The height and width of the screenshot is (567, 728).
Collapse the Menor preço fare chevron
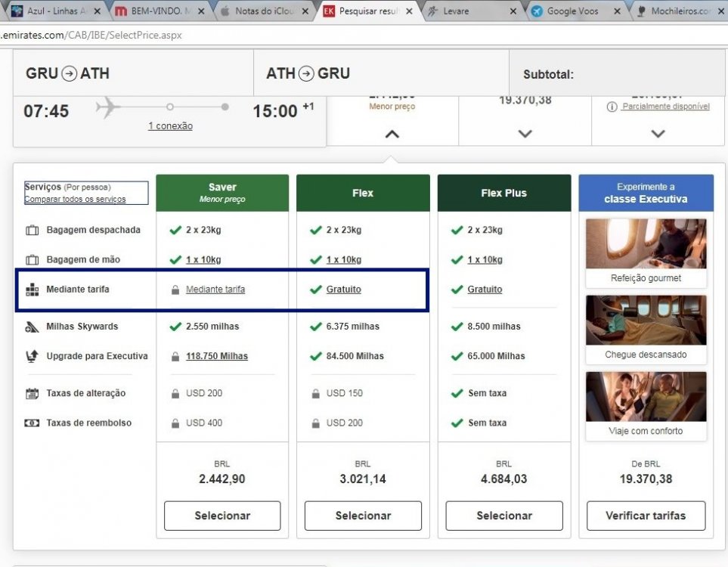point(392,134)
